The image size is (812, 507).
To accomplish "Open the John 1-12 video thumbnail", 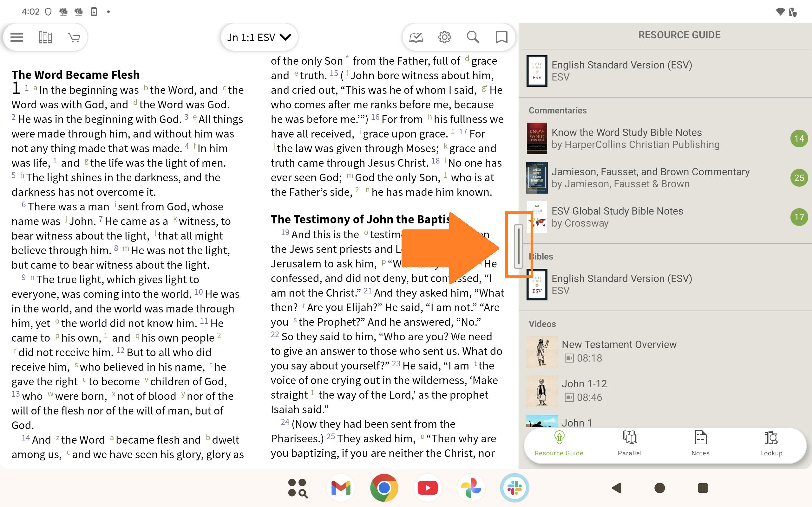I will pyautogui.click(x=542, y=391).
